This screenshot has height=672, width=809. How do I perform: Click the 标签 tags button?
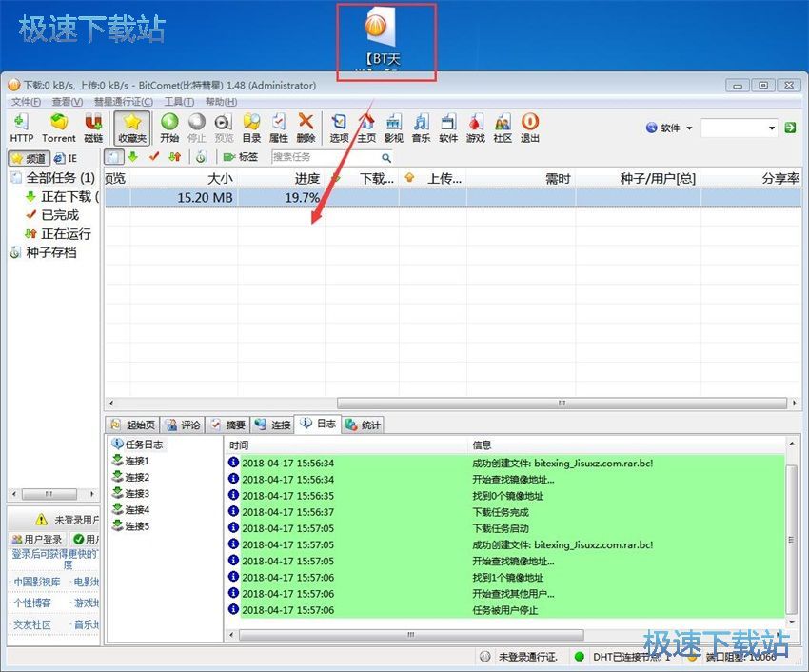click(241, 156)
